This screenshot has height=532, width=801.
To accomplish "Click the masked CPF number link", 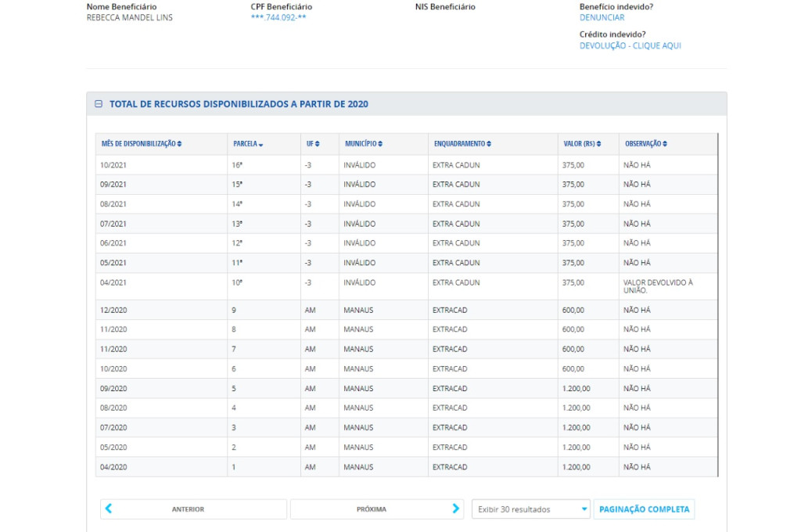I will [278, 18].
